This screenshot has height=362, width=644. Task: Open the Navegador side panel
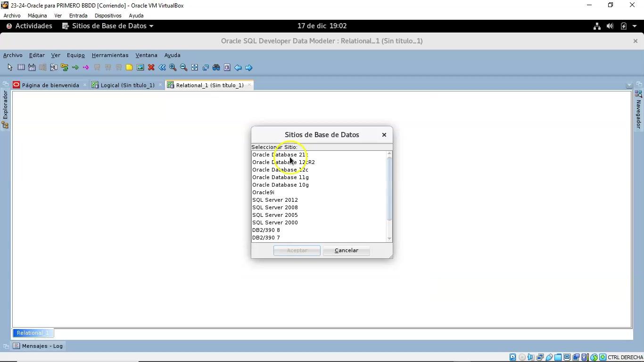639,110
